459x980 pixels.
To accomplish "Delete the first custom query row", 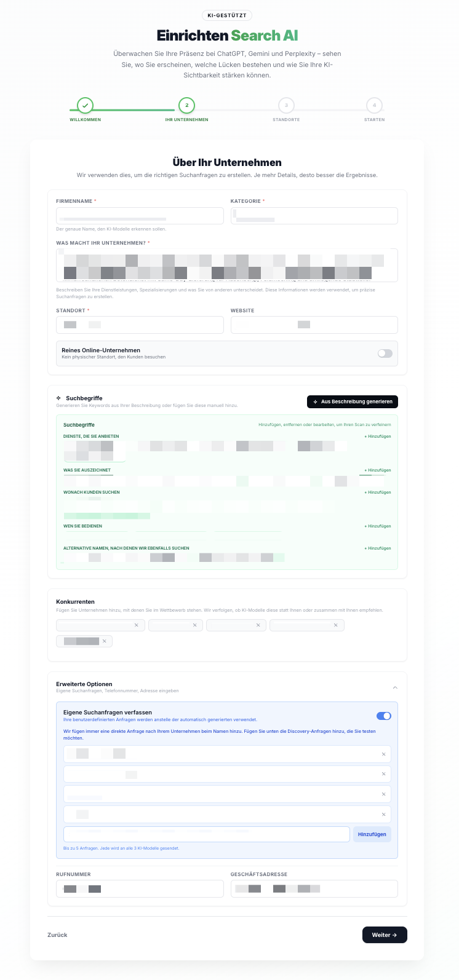I will 384,754.
